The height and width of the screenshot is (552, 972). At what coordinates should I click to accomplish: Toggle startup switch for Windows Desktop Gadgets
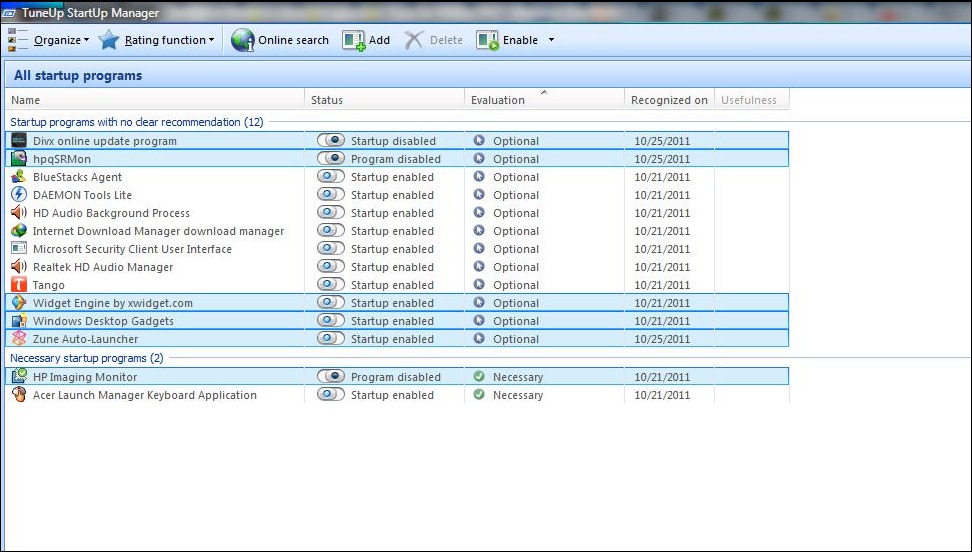[x=330, y=320]
